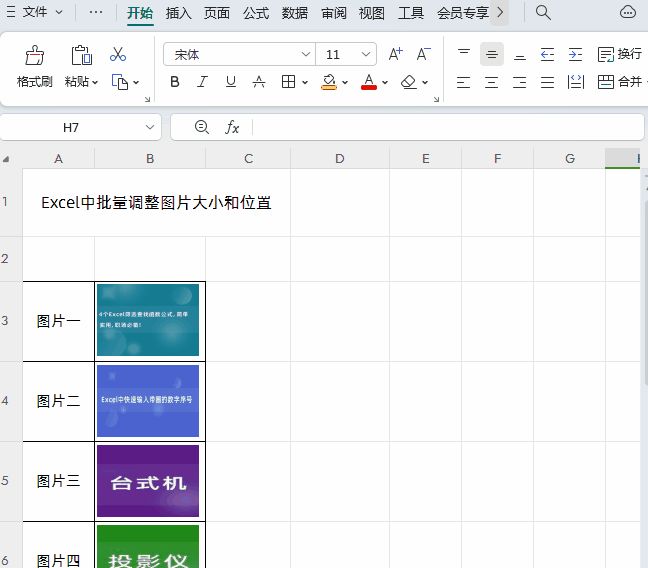Toggle Italic formatting
Viewport: 648px width, 568px height.
coord(202,82)
